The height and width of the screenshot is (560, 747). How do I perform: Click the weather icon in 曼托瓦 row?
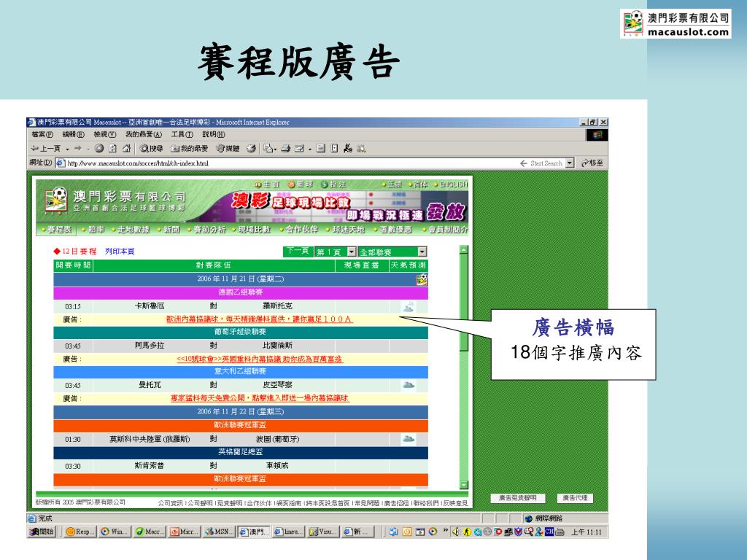pos(409,385)
